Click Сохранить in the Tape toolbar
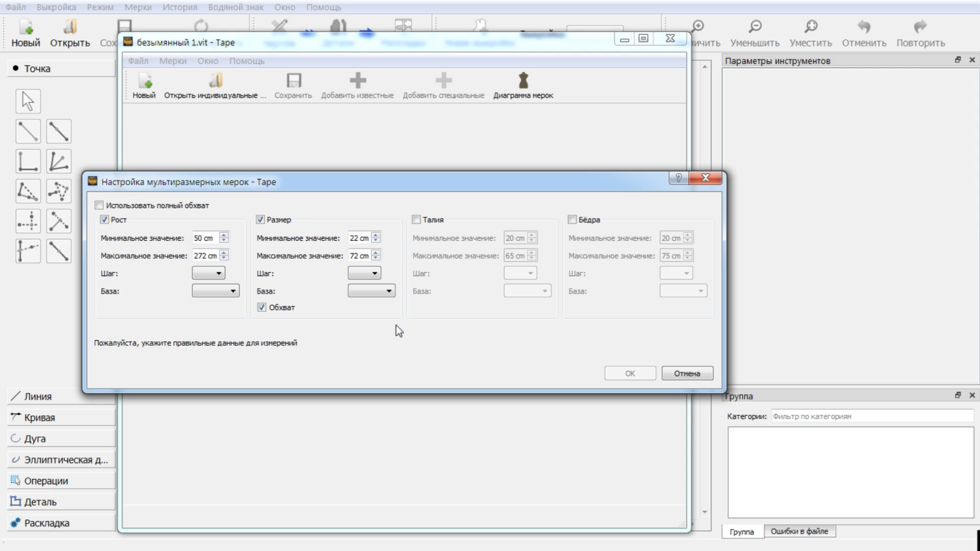The width and height of the screenshot is (980, 551). (x=293, y=85)
